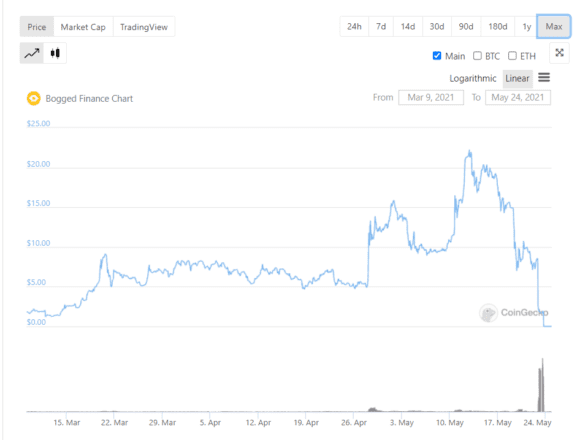The height and width of the screenshot is (440, 580).
Task: Select the Linear scale option
Action: coord(517,78)
